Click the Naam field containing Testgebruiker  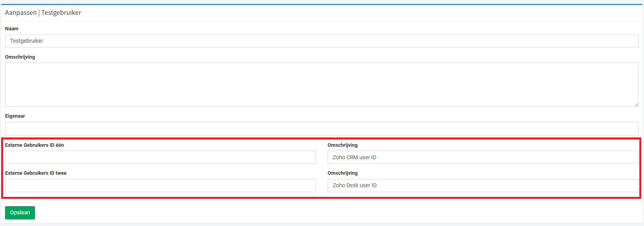point(321,41)
